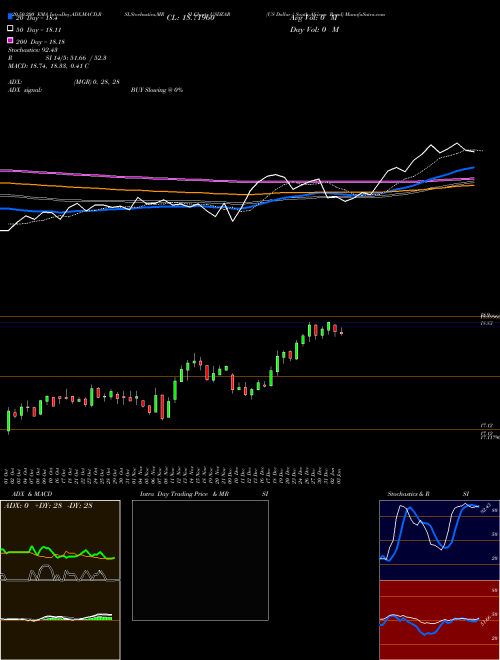This screenshot has width=500, height=660.
Task: Click the magenta 200 Day EMA legend swatch
Action: [x=10, y=40]
